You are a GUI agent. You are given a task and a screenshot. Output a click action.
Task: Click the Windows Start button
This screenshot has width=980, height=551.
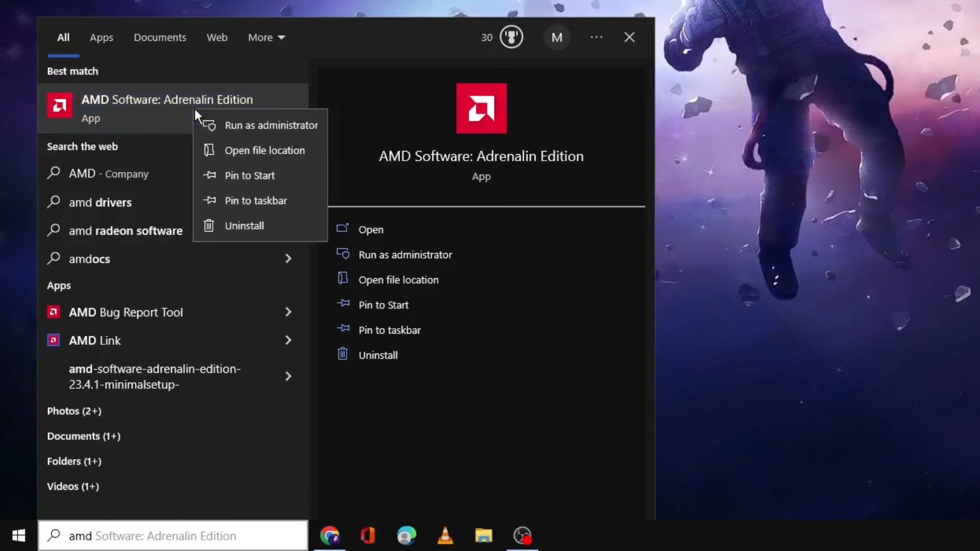point(18,536)
